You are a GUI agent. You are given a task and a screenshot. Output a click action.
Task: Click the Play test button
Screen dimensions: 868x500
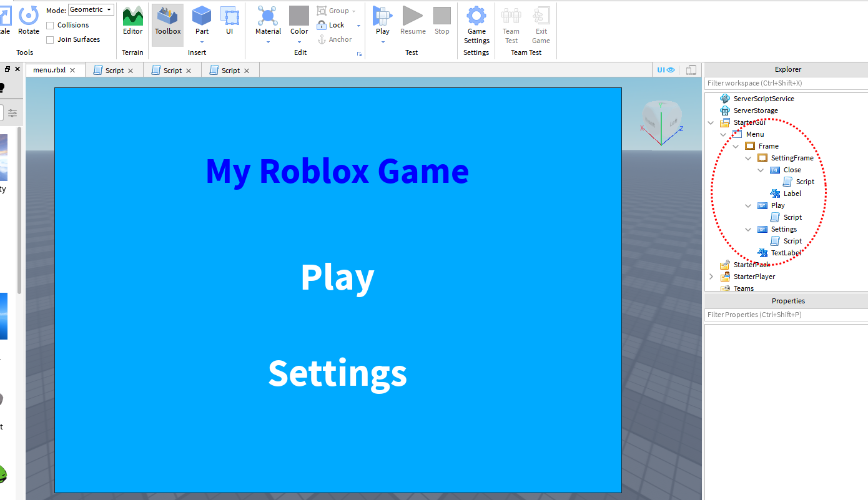point(382,20)
